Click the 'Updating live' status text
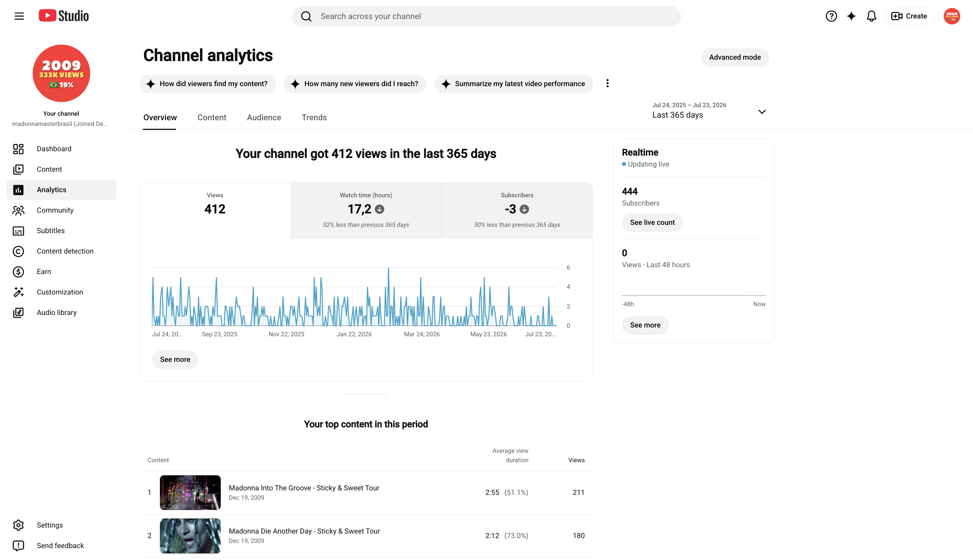973x560 pixels. click(649, 164)
